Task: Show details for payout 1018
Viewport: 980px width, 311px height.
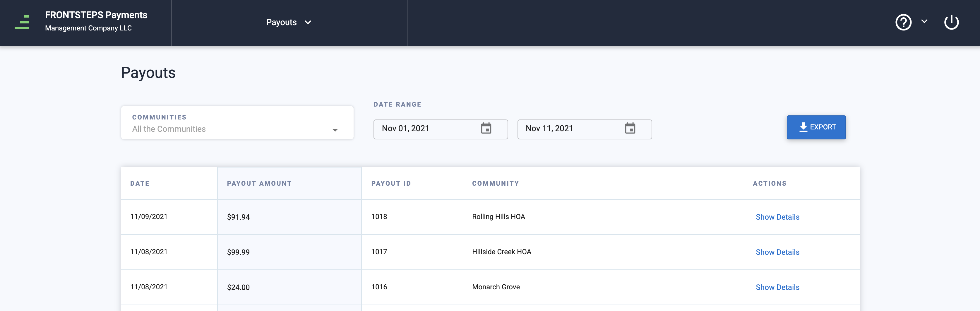Action: click(777, 217)
